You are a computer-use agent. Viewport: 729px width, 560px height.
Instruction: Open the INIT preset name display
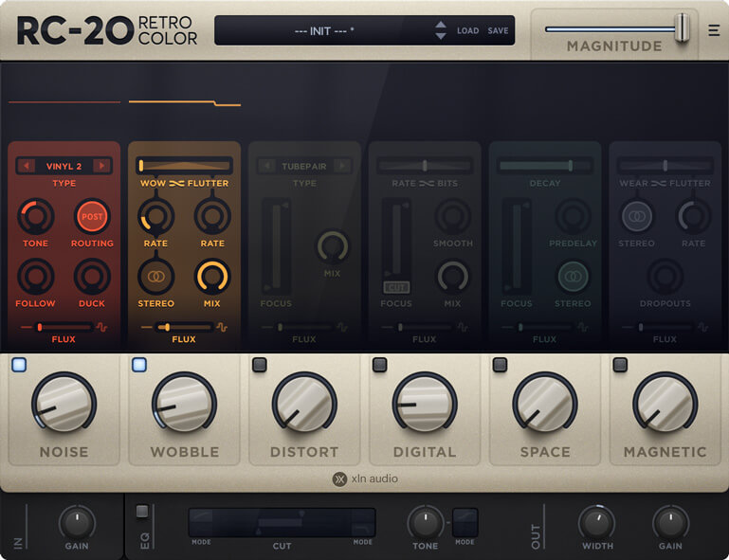coord(324,30)
